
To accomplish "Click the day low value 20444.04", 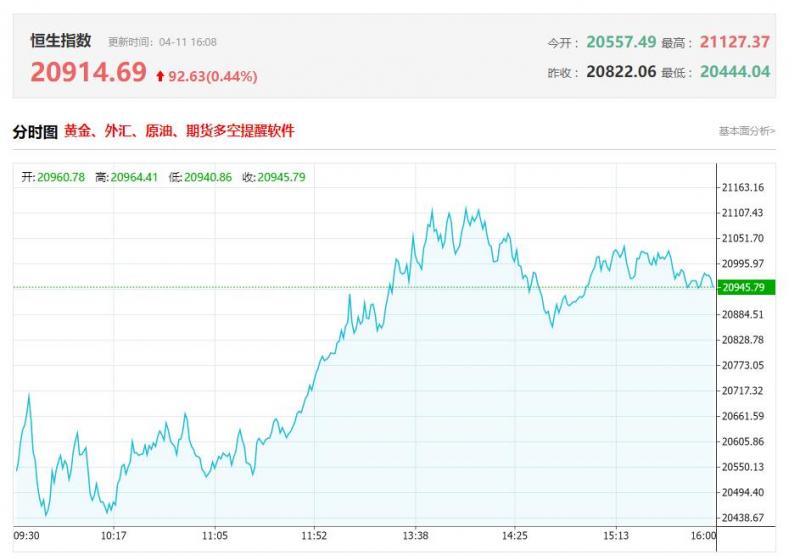I will click(x=735, y=71).
